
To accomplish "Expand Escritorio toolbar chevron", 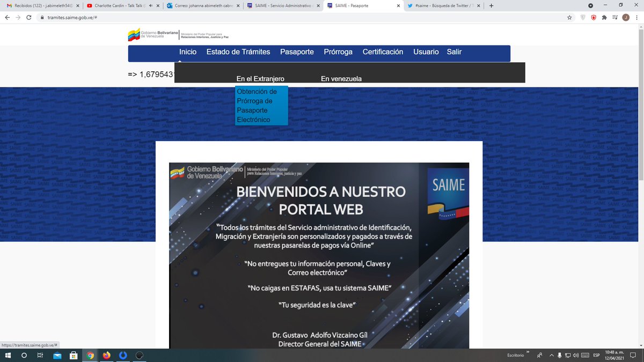I will 529,353.
